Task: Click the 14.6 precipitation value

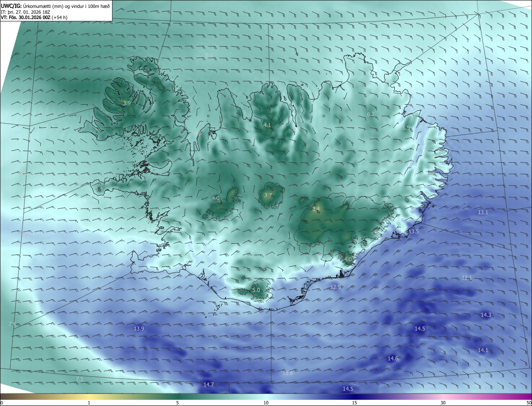Action: [393, 358]
